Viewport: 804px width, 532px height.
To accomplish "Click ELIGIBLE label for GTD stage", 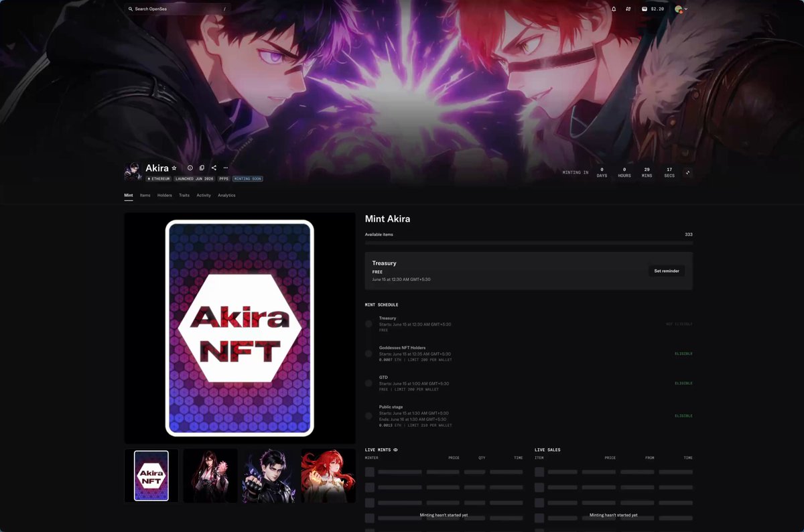I will 683,383.
